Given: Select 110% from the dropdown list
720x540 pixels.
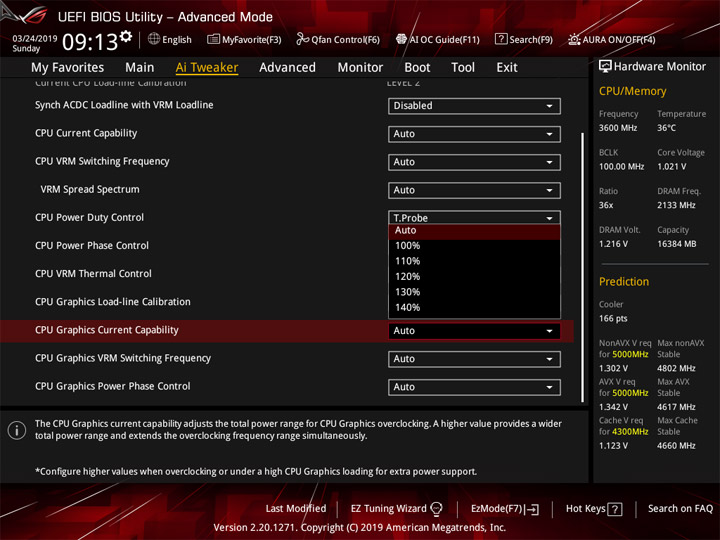Looking at the screenshot, I should (474, 261).
